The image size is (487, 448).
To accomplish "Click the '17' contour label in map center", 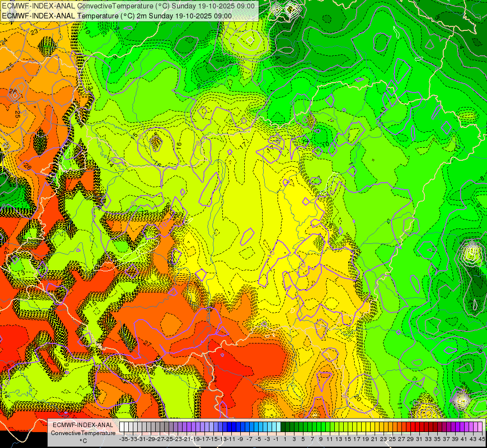I will 243,144.
